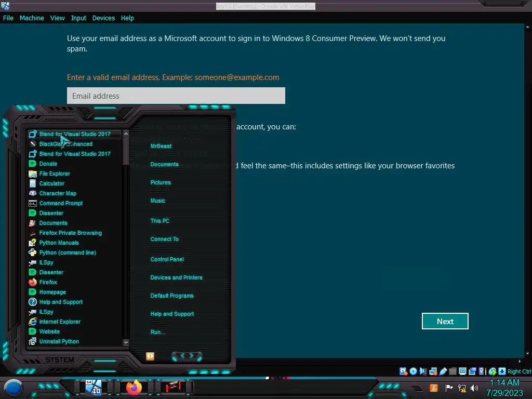Click the right arrow power control in start menu
Screen dimensions: 532x399
click(x=192, y=355)
